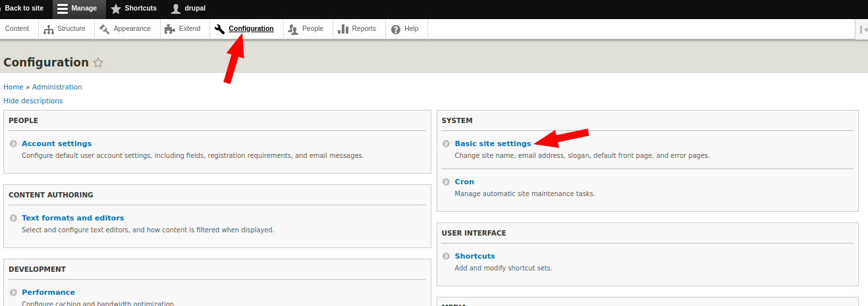Add Configuration page to shortcuts via star
The height and width of the screenshot is (306, 868).
click(x=98, y=63)
